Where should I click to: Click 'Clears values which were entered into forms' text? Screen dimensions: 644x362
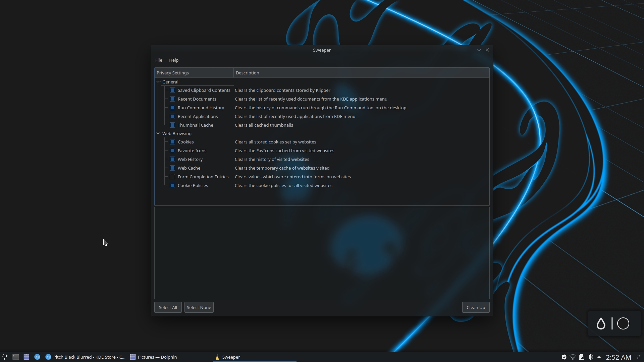pyautogui.click(x=293, y=177)
